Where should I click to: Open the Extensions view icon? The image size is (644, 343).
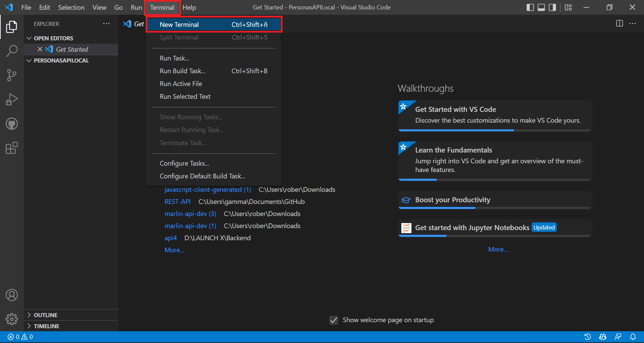pyautogui.click(x=12, y=148)
